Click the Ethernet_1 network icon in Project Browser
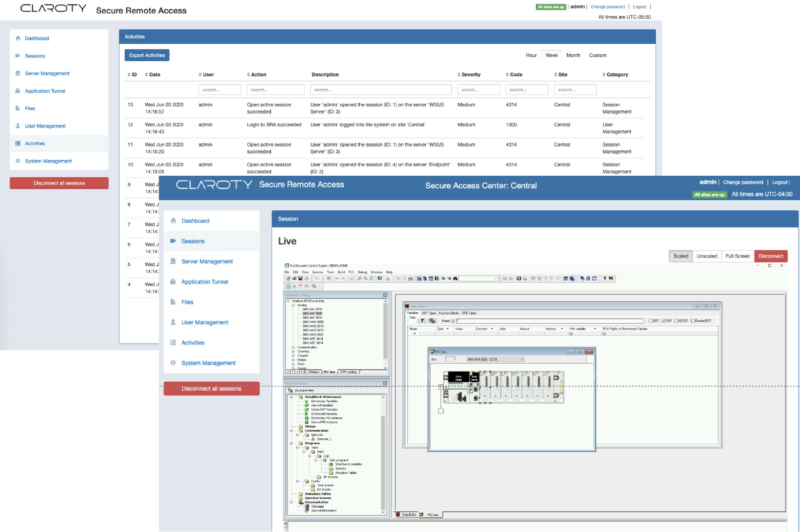Viewport: 800px width, 532px height. click(313, 439)
